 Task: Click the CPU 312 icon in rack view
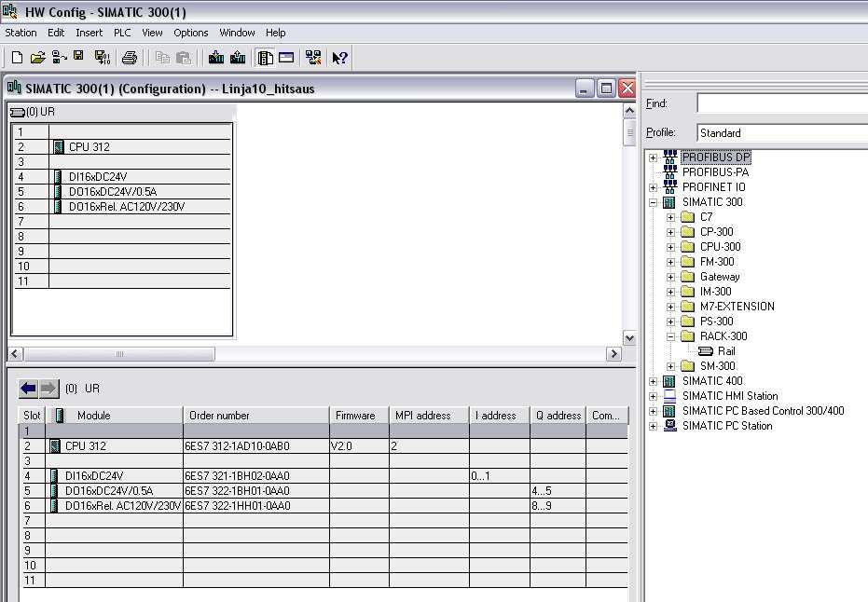click(x=59, y=147)
